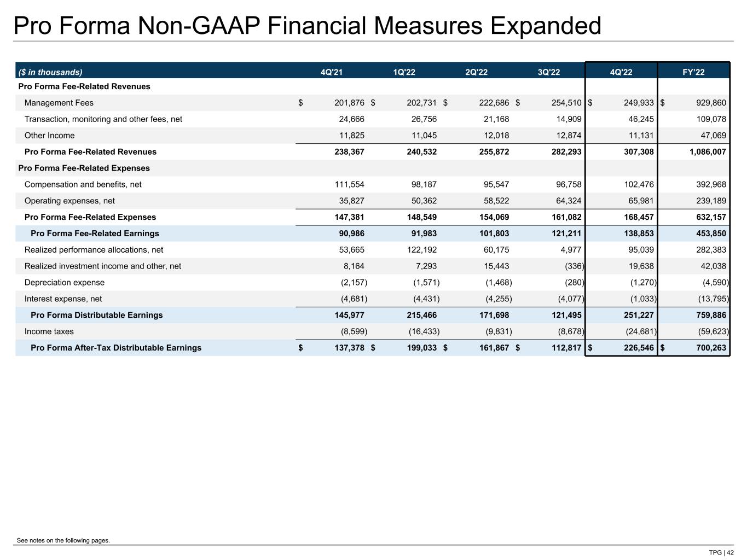Click the Income taxes row label
This screenshot has height=560, width=747.
point(49,331)
